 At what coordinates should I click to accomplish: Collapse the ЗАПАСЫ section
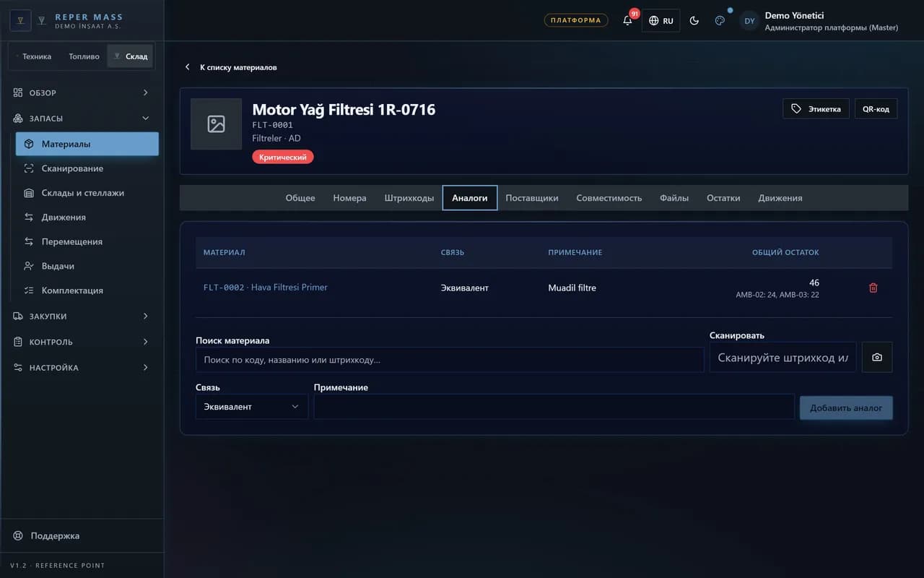[82, 118]
